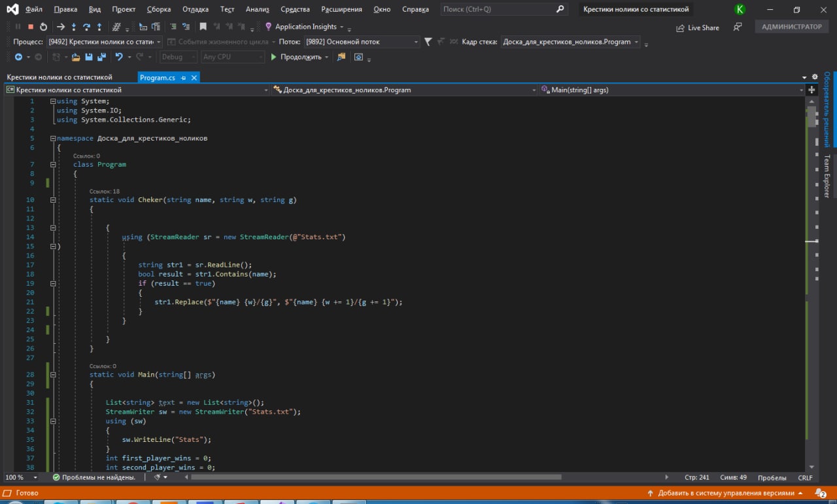Open the Stack Frame (Кадр стека) dropdown
This screenshot has width=837, height=504.
tap(571, 42)
